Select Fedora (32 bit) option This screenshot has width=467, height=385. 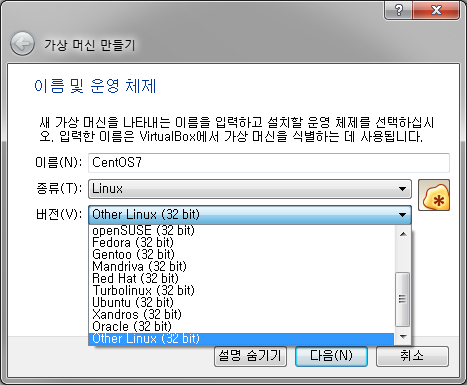point(241,242)
